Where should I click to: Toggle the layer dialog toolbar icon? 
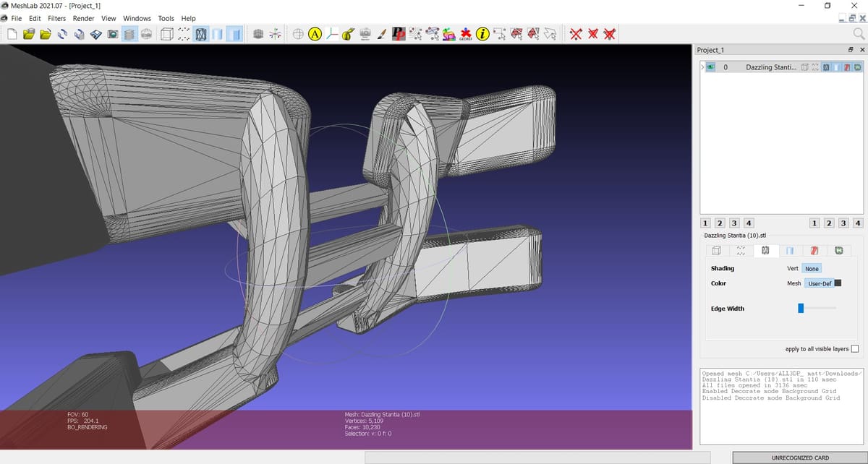pyautogui.click(x=129, y=34)
